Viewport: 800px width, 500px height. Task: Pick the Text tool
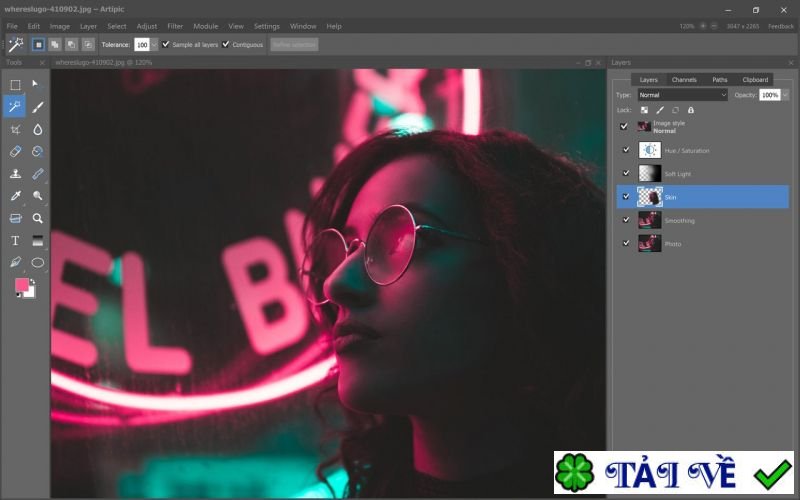pyautogui.click(x=15, y=240)
